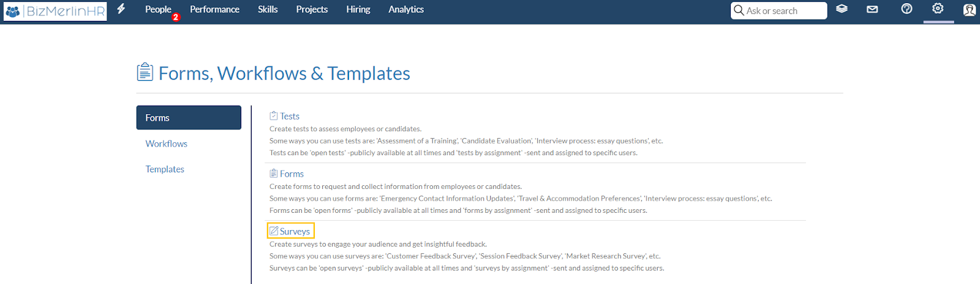980x284 pixels.
Task: Click the BizMerlinHR logo
Action: coord(55,11)
